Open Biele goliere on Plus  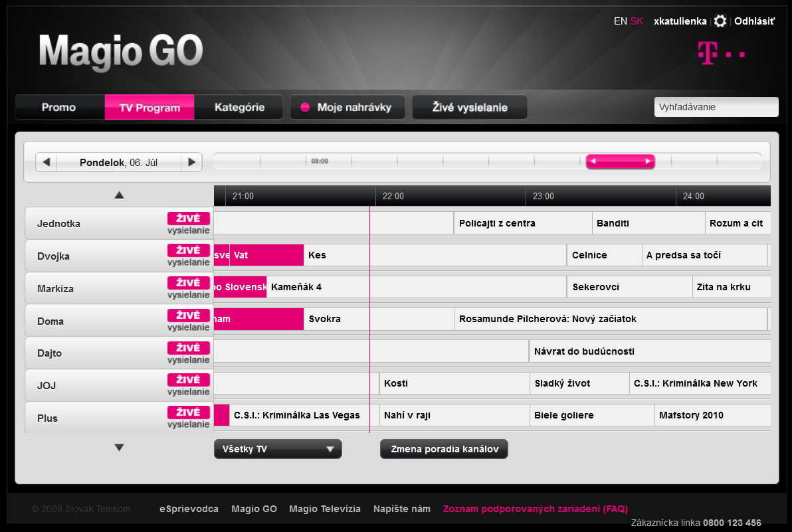pos(592,415)
